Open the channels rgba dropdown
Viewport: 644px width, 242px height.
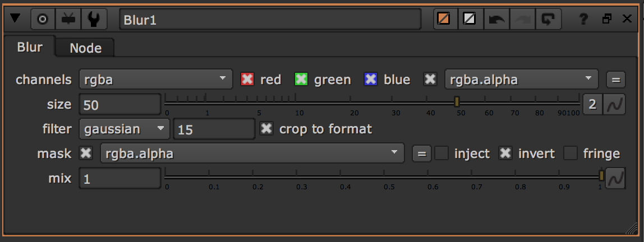[155, 80]
